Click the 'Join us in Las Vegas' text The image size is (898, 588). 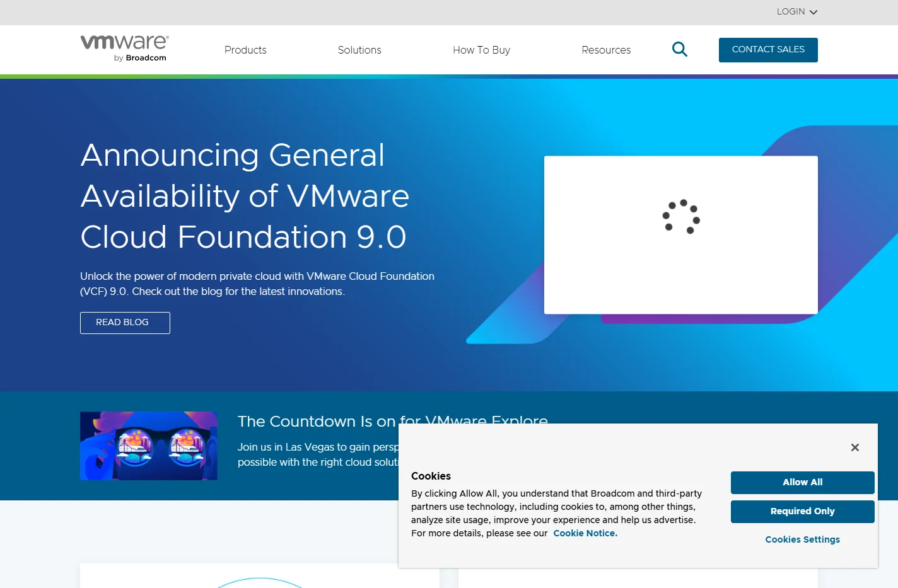[x=318, y=454]
